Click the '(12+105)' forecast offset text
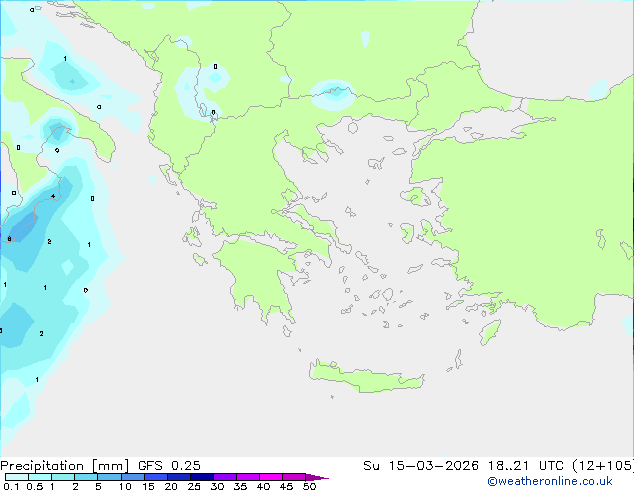Viewport: 634px width, 490px height. 603,466
